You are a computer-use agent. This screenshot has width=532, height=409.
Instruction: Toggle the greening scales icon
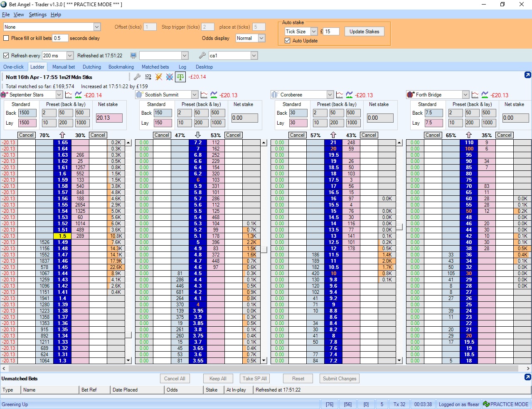[180, 77]
